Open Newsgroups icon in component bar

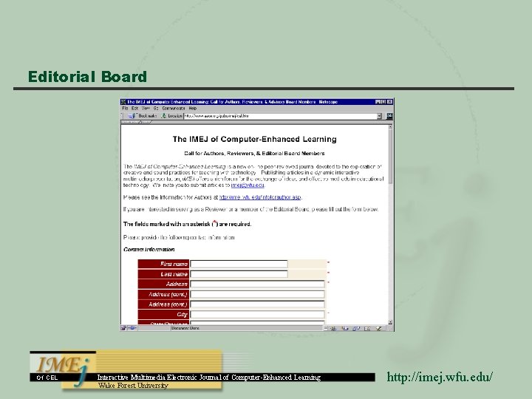click(356, 328)
